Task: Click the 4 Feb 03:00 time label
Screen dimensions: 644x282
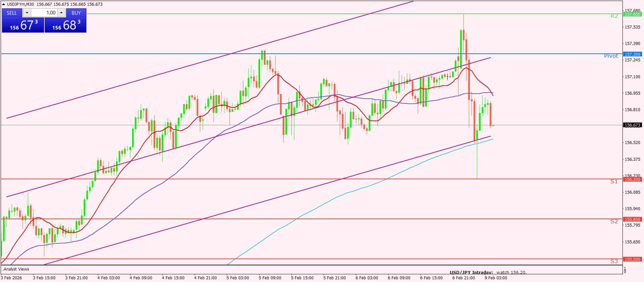Action: point(109,278)
